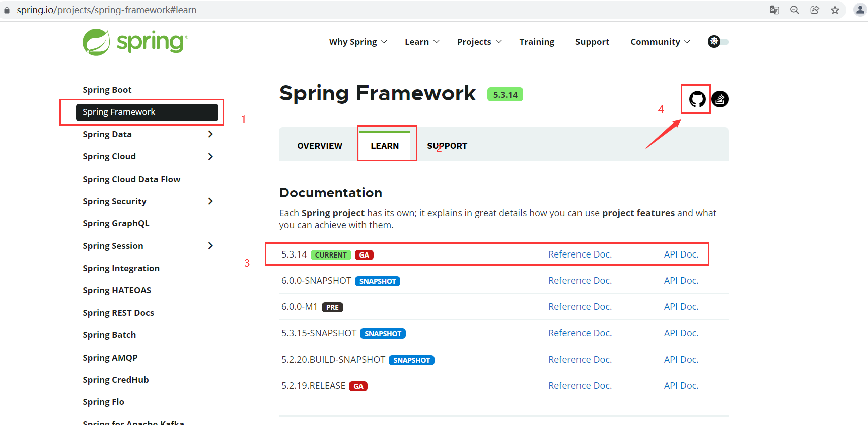Select Spring Boot in the sidebar
The height and width of the screenshot is (425, 868).
pos(107,90)
